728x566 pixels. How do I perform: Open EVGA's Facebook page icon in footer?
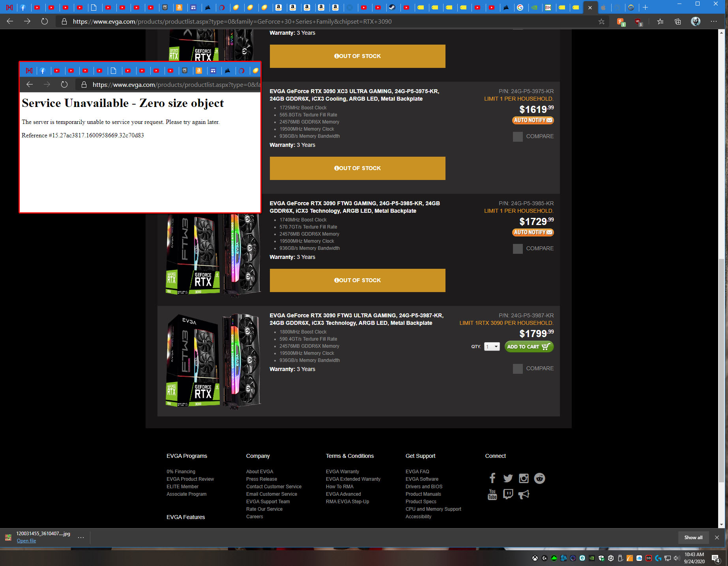point(492,478)
